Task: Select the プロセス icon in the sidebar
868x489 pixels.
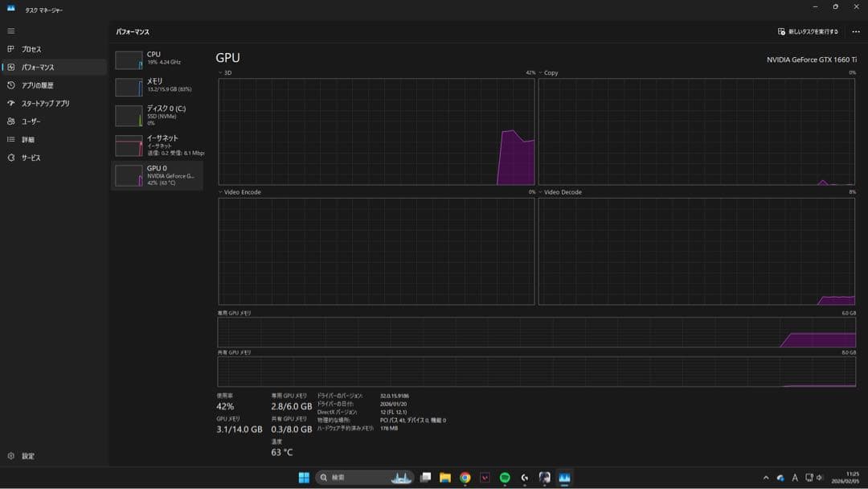Action: (x=11, y=49)
